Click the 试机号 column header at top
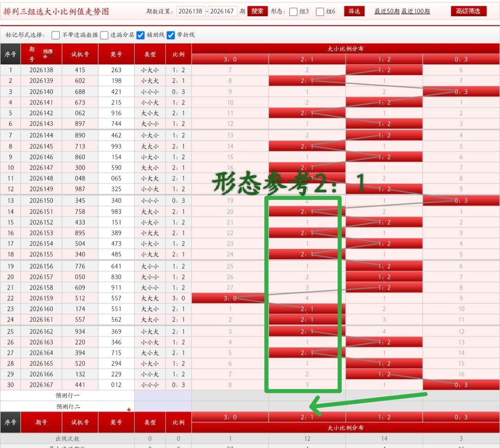Image resolution: width=500 pixels, height=448 pixels. 80,54
